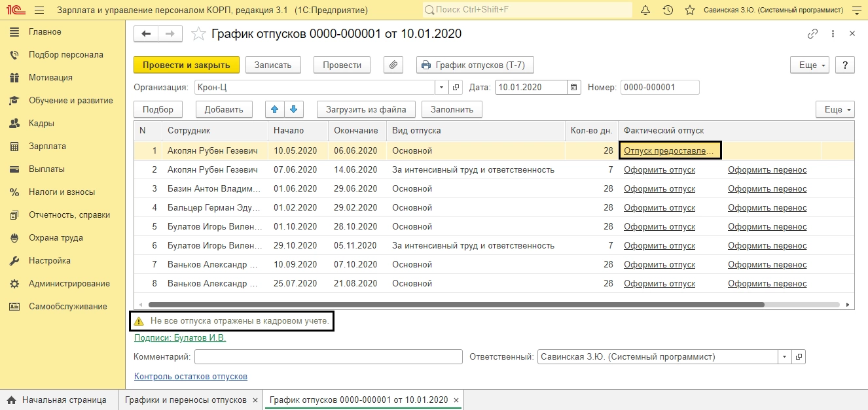Move row down with blue arrow

point(293,109)
